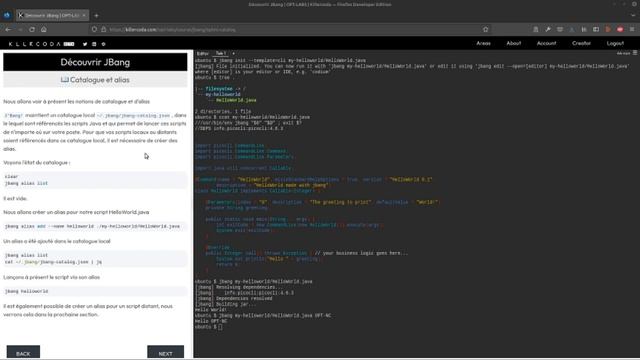The width and height of the screenshot is (640, 360).
Task: Open Killercoda Twitter icon link
Action: click(85, 44)
